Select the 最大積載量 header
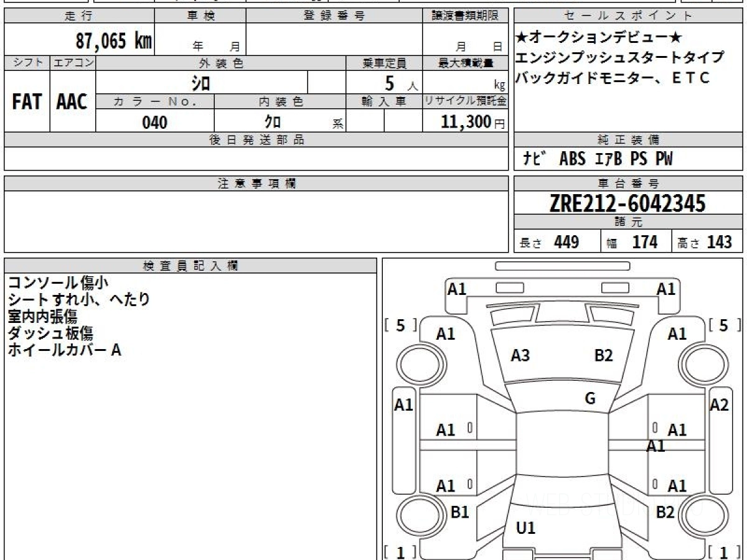 click(x=465, y=63)
